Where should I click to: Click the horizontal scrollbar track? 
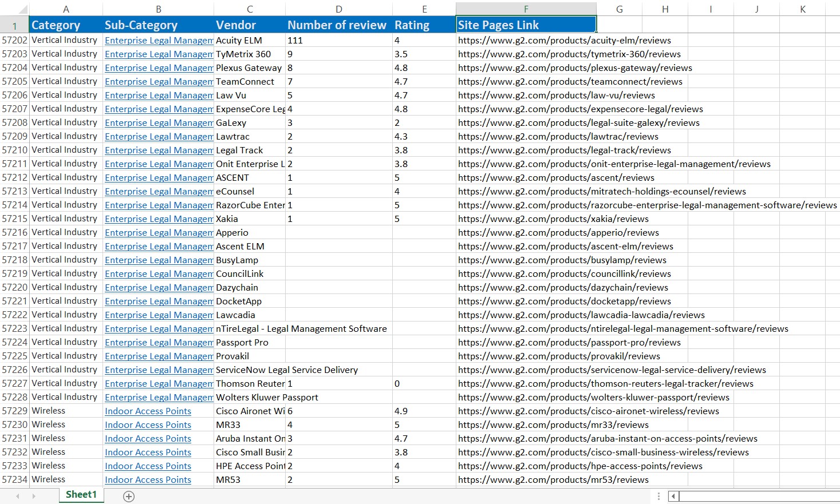coord(756,496)
